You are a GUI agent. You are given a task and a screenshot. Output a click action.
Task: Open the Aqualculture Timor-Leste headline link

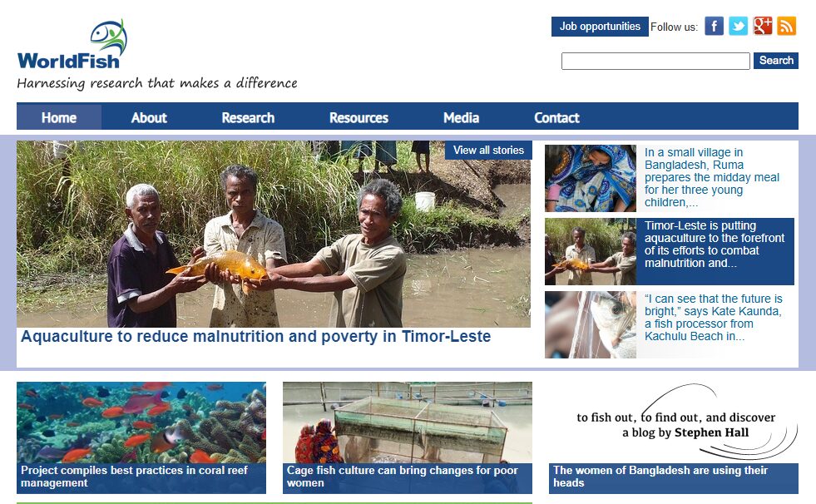coord(255,337)
